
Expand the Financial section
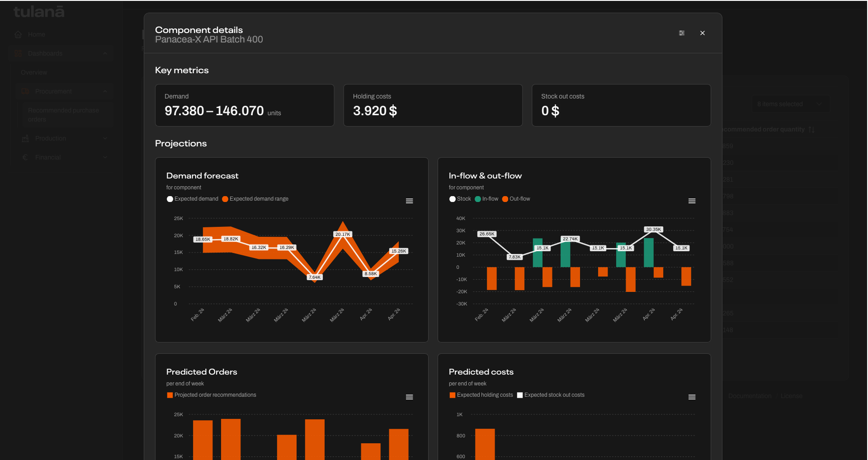[x=105, y=157]
